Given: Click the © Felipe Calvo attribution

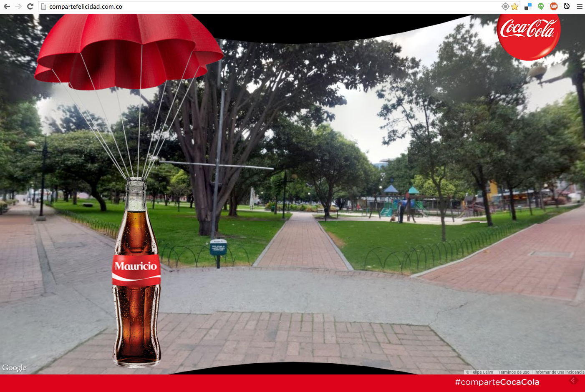Looking at the screenshot, I should (x=479, y=372).
